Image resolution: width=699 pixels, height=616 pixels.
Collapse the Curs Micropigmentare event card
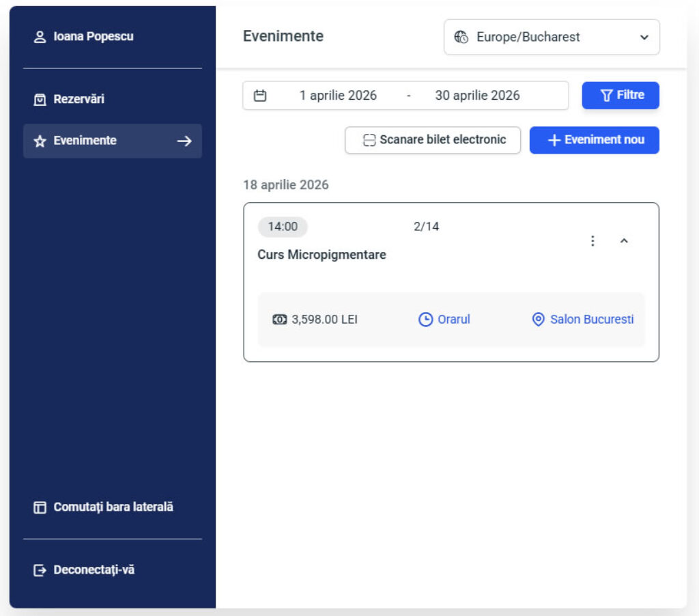tap(625, 240)
